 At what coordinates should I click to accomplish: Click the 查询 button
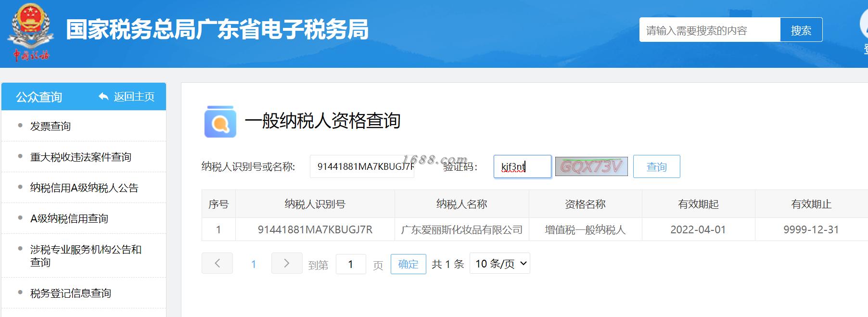[x=656, y=166]
